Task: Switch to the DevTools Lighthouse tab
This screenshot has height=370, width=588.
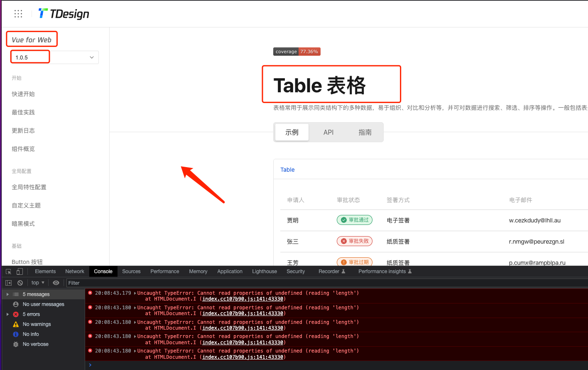Action: pyautogui.click(x=265, y=271)
